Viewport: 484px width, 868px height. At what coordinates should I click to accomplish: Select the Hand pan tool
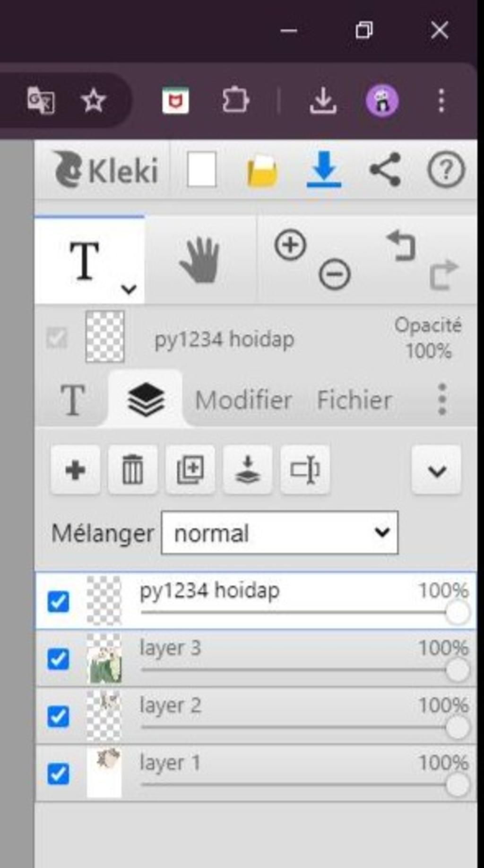pos(200,260)
